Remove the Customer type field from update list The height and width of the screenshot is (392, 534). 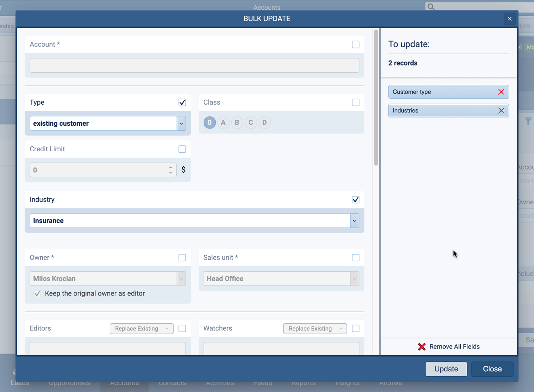(x=501, y=92)
